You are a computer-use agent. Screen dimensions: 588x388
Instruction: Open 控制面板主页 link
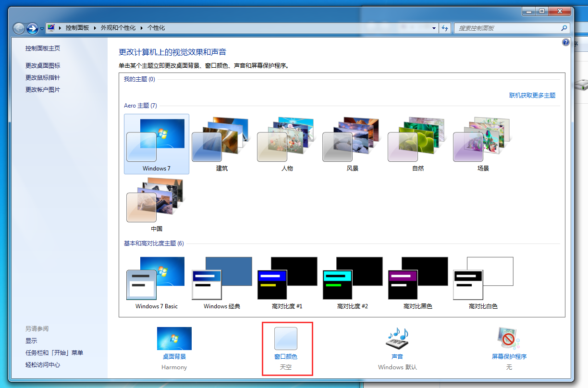pos(43,48)
